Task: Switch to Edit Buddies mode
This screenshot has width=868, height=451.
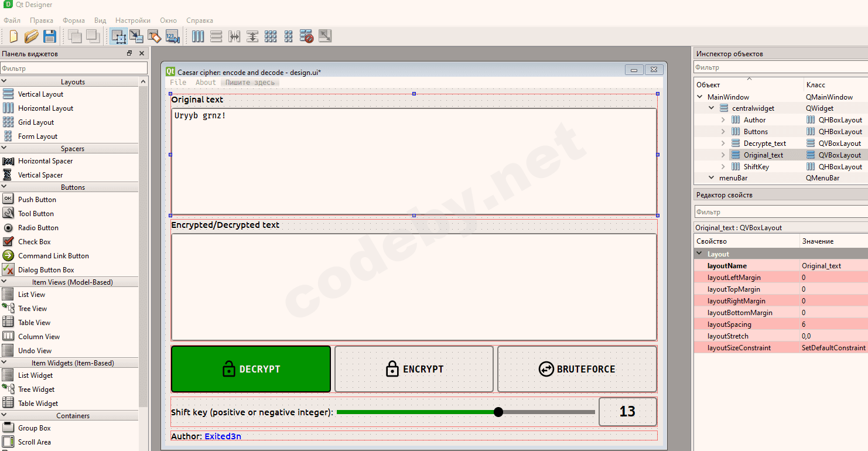Action: pyautogui.click(x=155, y=36)
